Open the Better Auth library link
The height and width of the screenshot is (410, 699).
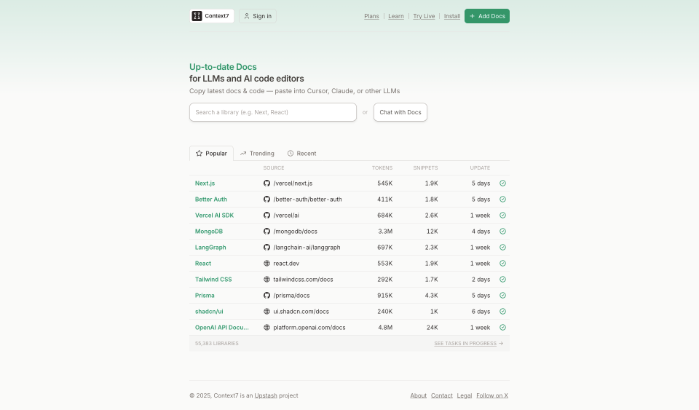211,199
